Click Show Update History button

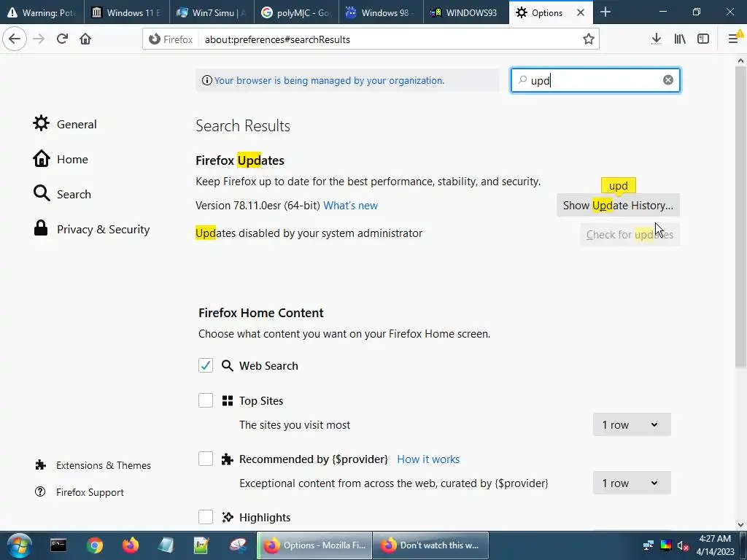(x=618, y=205)
